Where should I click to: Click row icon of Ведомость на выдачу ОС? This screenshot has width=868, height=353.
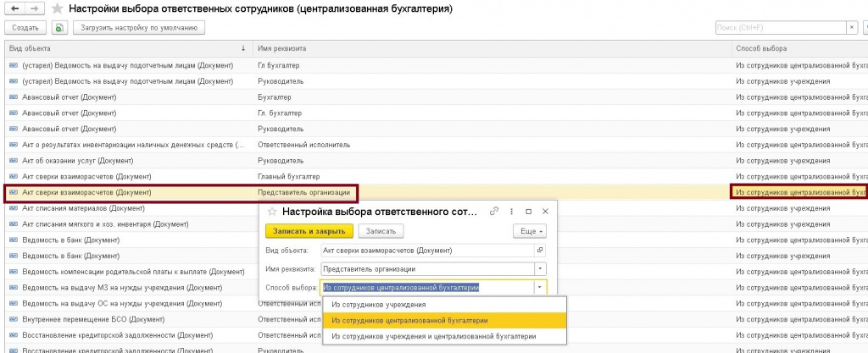click(x=14, y=304)
